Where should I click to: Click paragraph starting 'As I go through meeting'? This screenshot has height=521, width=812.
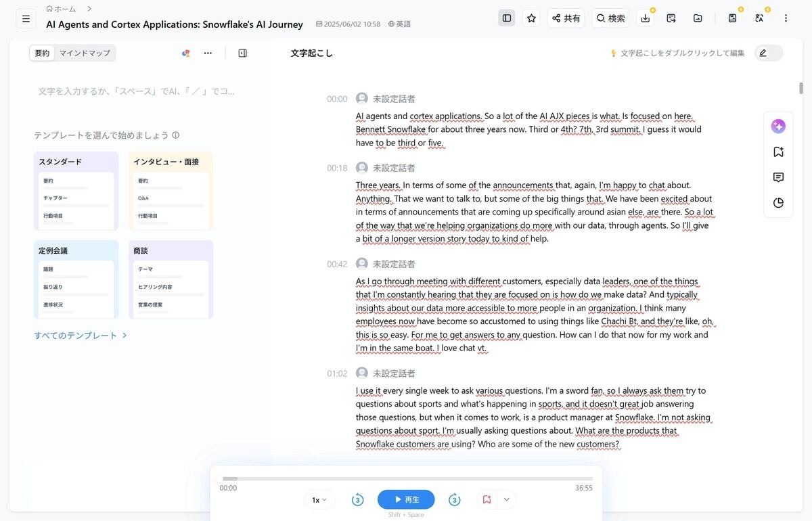535,315
